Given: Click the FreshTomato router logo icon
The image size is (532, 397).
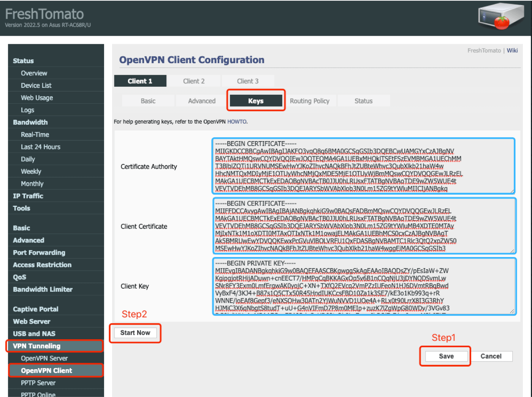Looking at the screenshot, I should [x=500, y=17].
